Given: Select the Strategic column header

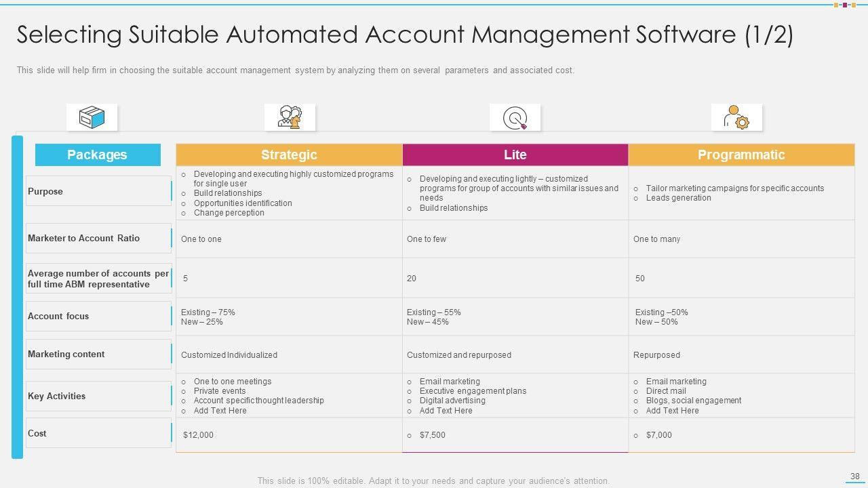Looking at the screenshot, I should pos(289,155).
